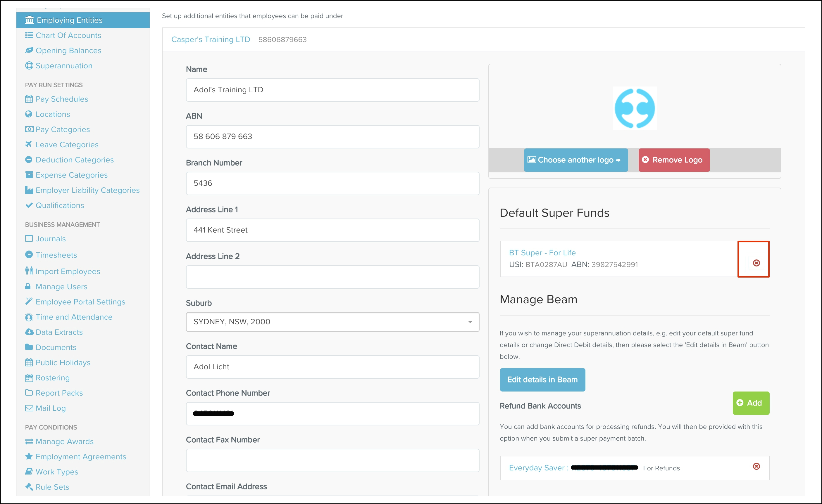Image resolution: width=822 pixels, height=504 pixels.
Task: Click the Leave Categories plane icon
Action: (x=29, y=144)
